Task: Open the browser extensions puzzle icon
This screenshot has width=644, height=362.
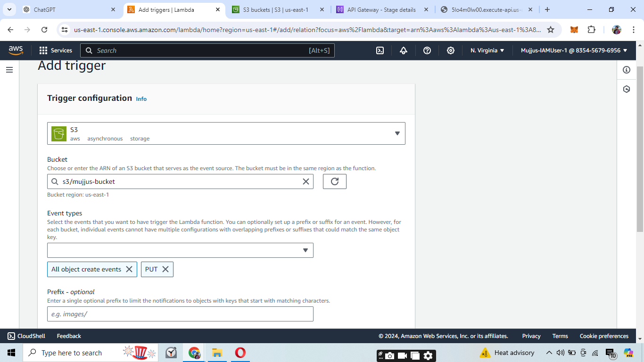Action: tap(592, 30)
